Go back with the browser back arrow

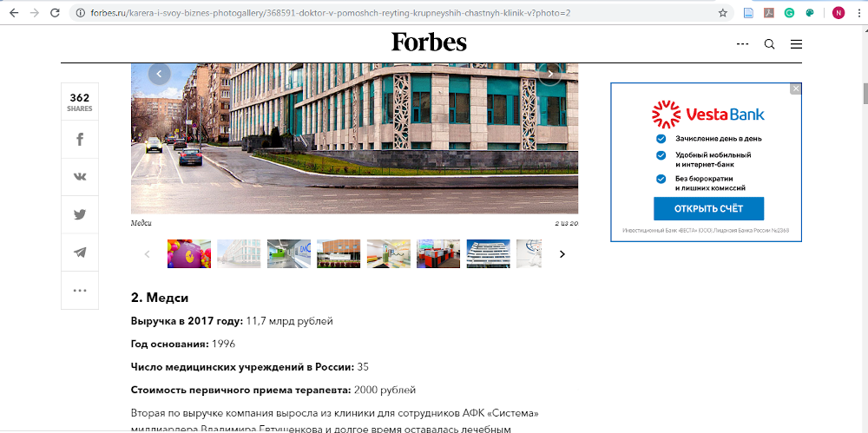pos(13,13)
